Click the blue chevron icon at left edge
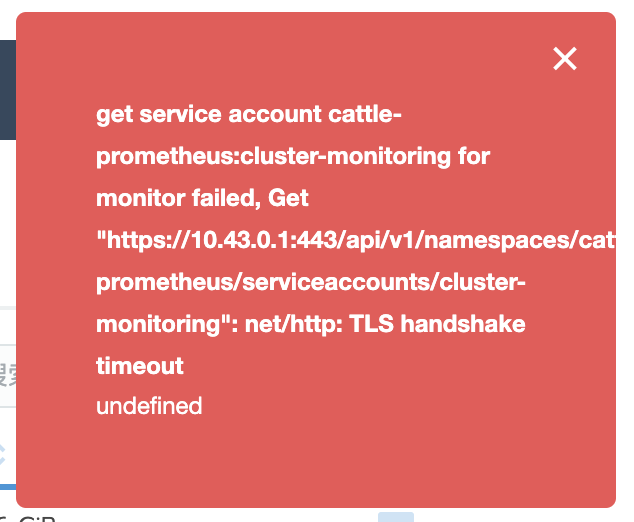Viewport: 634px width, 522px height. click(x=4, y=455)
